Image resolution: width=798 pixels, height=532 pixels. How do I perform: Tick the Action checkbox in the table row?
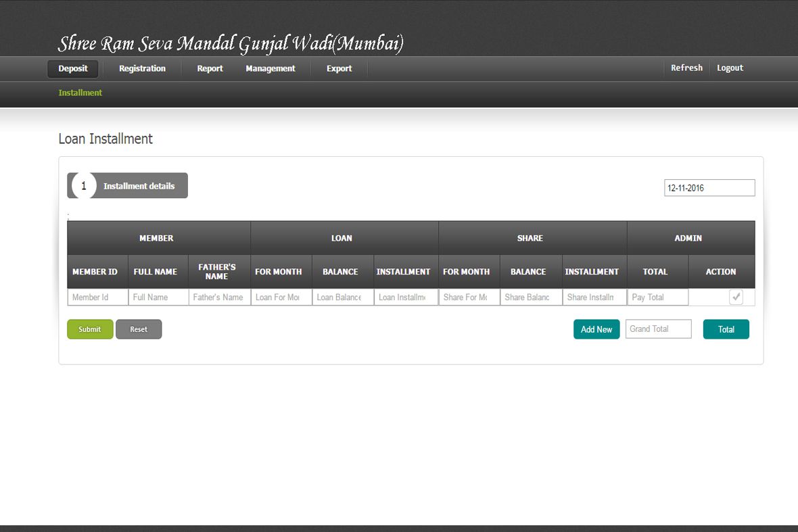[x=736, y=297]
